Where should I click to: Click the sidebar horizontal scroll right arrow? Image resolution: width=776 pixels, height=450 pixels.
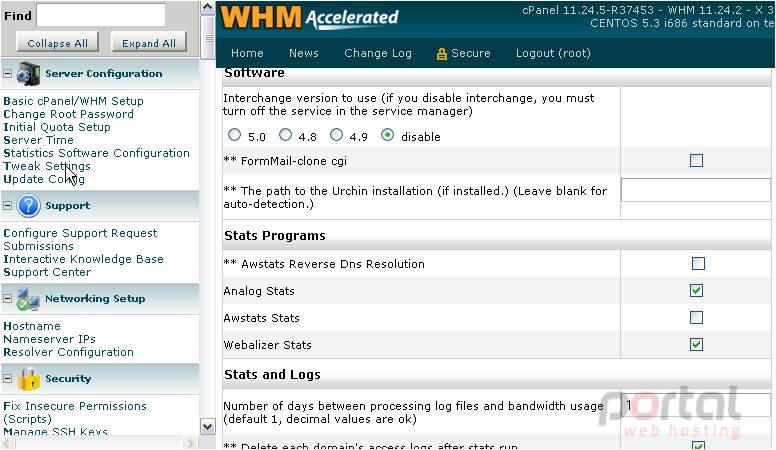tap(190, 443)
